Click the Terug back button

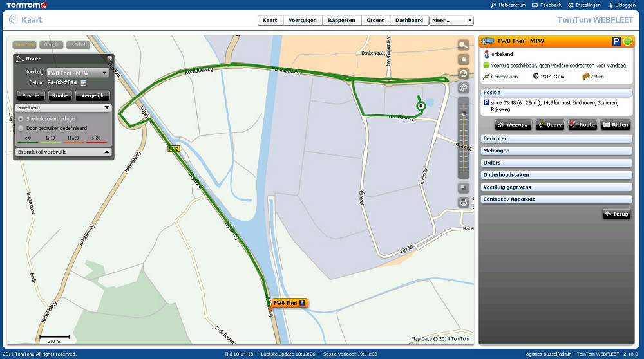click(x=616, y=214)
